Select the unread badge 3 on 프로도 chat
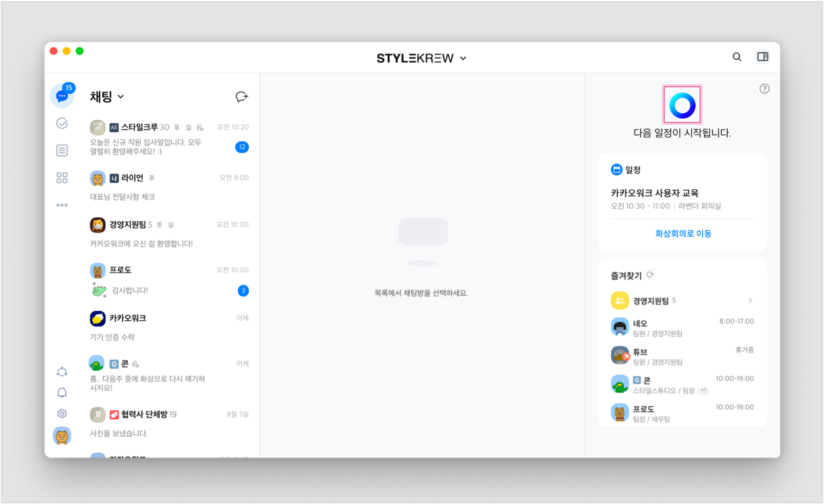 pyautogui.click(x=243, y=291)
